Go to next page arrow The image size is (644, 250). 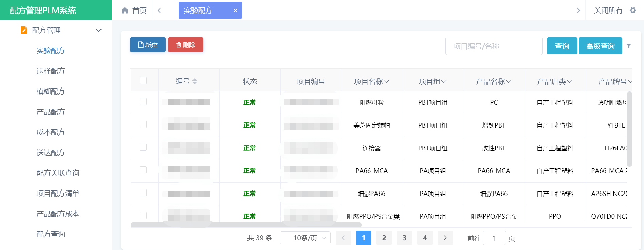(445, 238)
